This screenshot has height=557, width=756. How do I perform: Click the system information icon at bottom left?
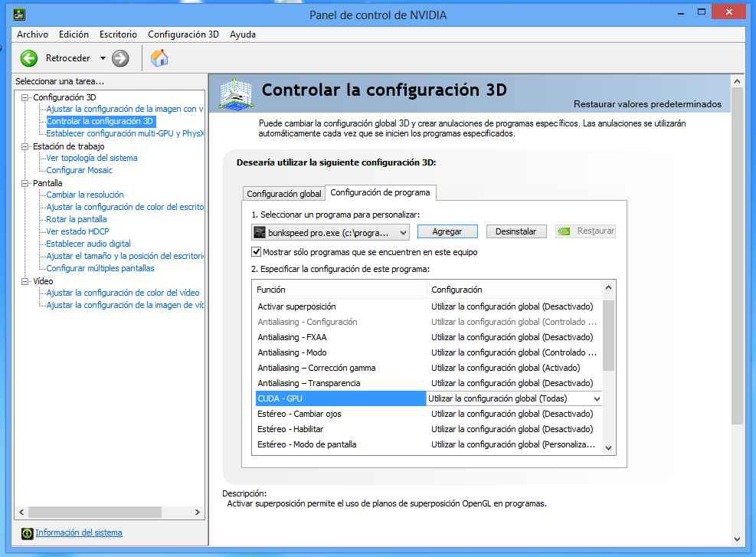pyautogui.click(x=28, y=533)
